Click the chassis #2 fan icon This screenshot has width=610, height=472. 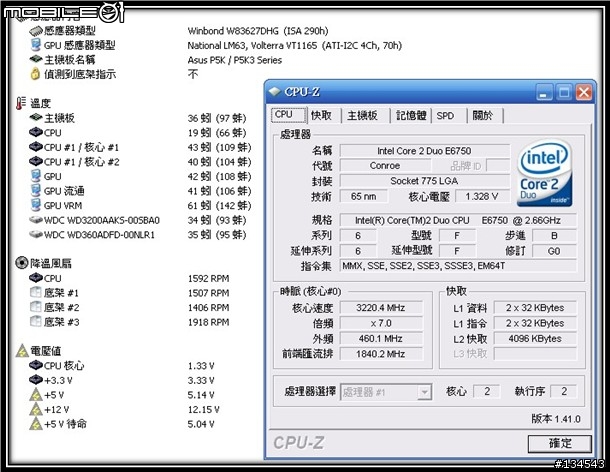coord(35,307)
